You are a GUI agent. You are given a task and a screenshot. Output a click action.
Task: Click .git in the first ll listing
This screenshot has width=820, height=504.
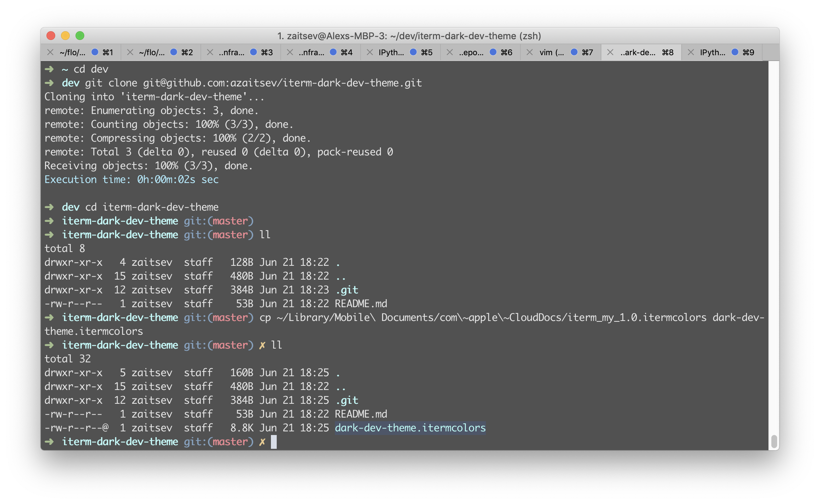(347, 290)
